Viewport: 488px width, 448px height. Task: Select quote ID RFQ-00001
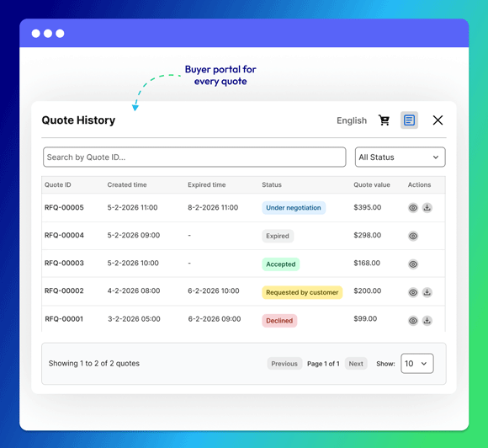click(64, 319)
